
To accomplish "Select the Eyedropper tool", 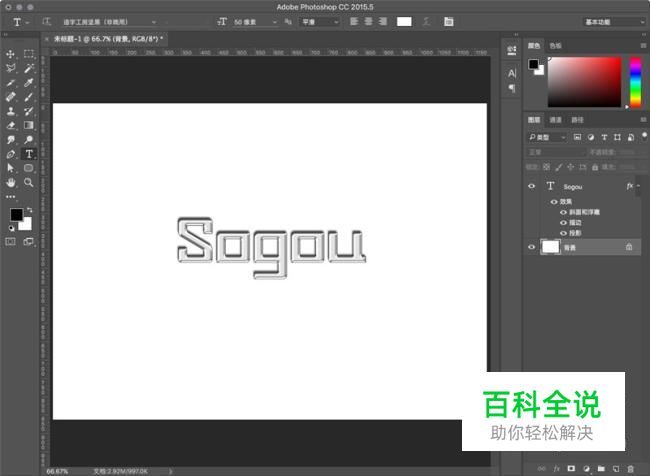I will pyautogui.click(x=29, y=83).
